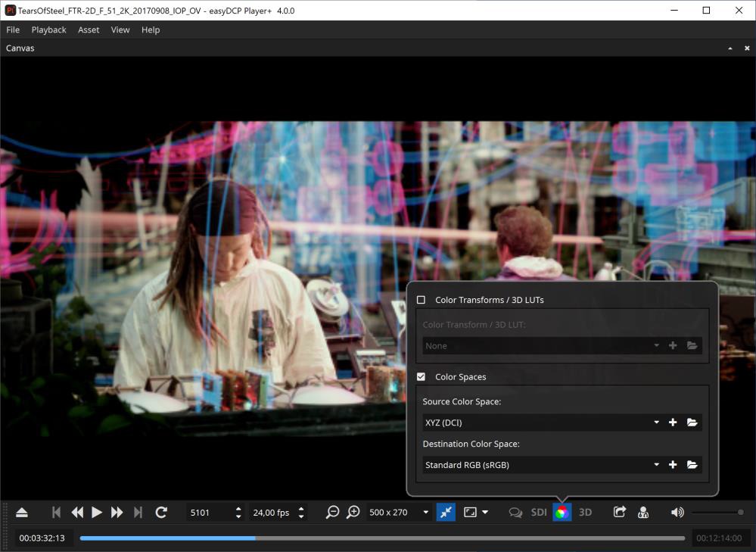Open the Playback menu
Viewport: 756px width, 552px height.
click(48, 30)
